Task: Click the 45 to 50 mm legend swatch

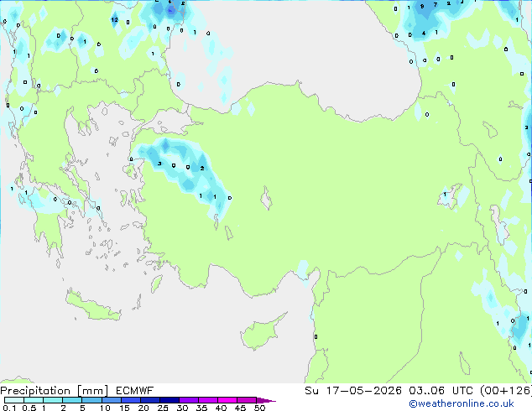Action: point(247,400)
